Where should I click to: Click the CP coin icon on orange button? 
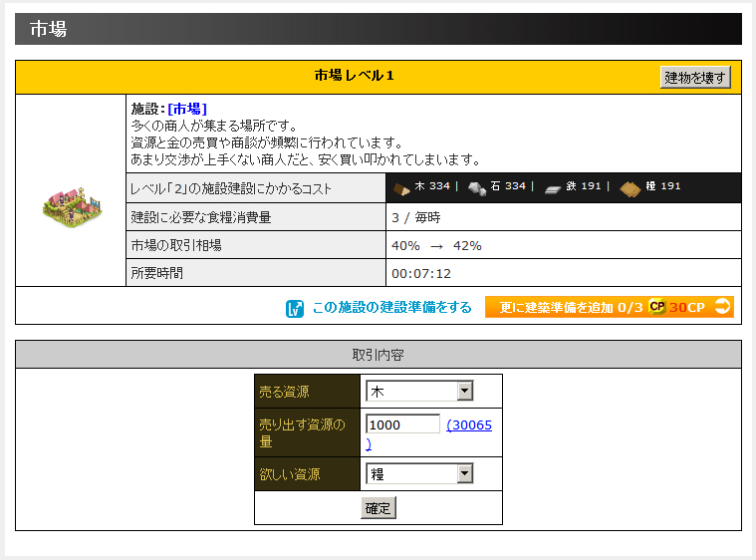pyautogui.click(x=657, y=306)
